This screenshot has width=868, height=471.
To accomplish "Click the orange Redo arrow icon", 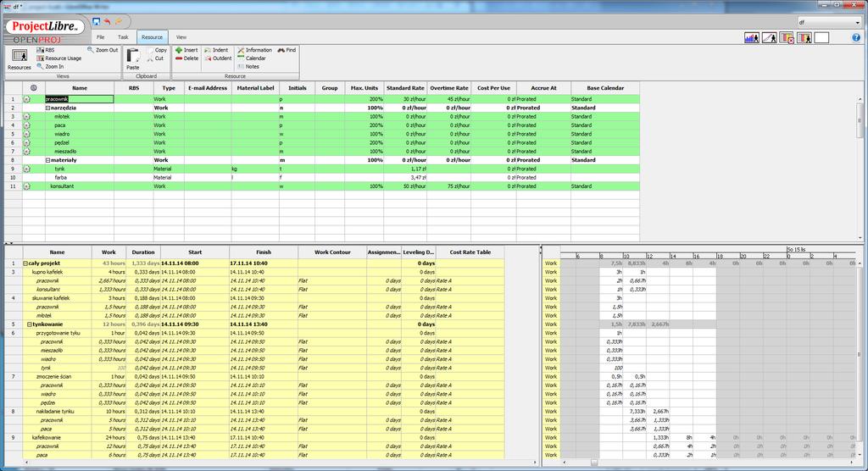I will point(119,21).
